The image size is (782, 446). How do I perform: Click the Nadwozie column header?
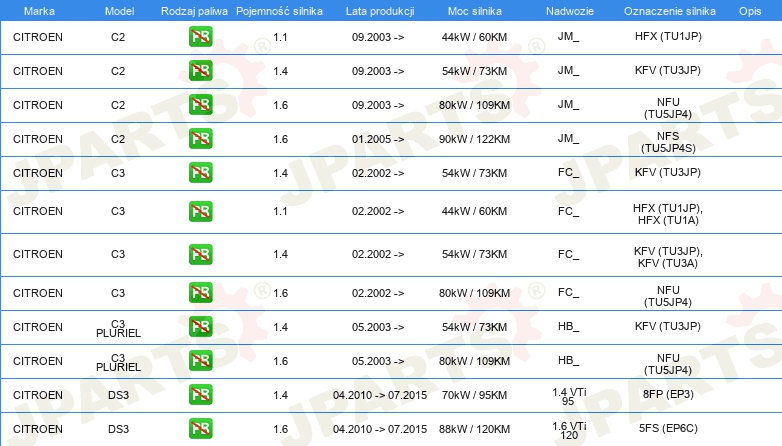click(570, 11)
